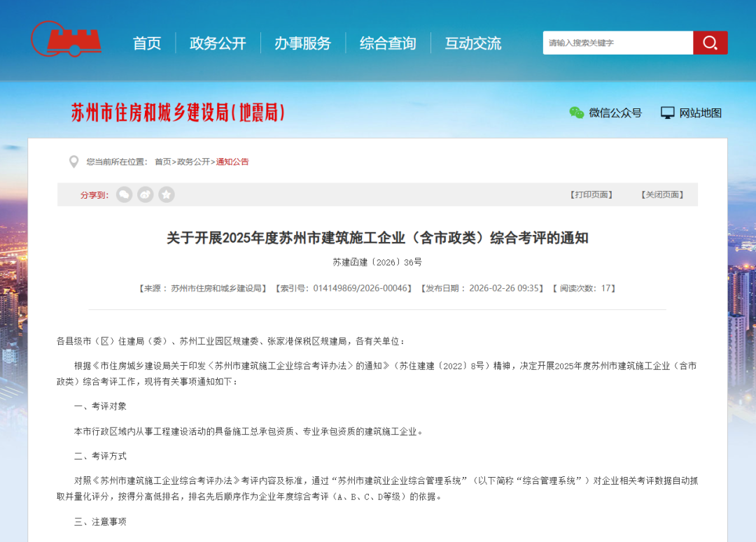This screenshot has width=756, height=542.
Task: Select the 综合查询 navigation tab
Action: 388,43
